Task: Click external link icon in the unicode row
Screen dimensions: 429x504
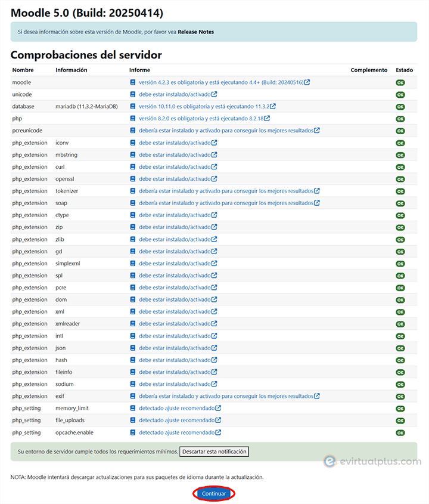Action: click(x=214, y=94)
